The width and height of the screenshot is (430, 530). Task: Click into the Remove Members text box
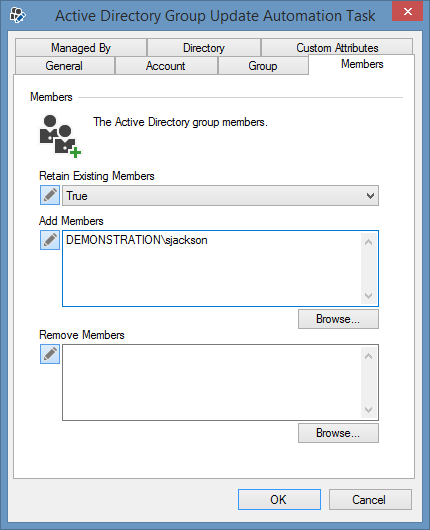tap(212, 382)
